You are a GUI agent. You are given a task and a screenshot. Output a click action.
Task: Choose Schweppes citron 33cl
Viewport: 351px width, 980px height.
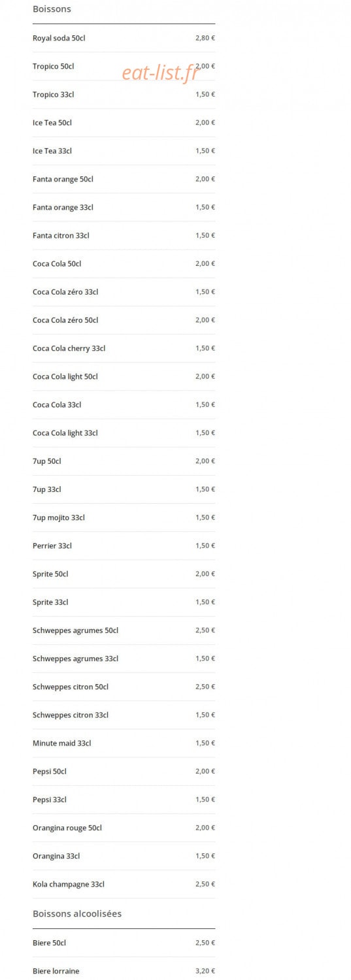coord(124,715)
